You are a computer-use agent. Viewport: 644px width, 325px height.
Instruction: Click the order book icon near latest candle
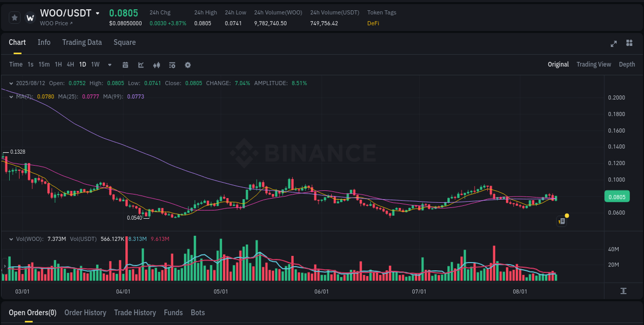pyautogui.click(x=561, y=221)
